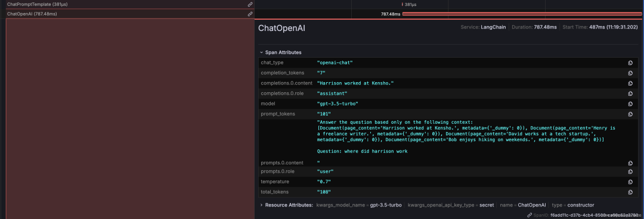The width and height of the screenshot is (644, 219).
Task: Copy link for ChatOpenAI span row
Action: pyautogui.click(x=250, y=14)
